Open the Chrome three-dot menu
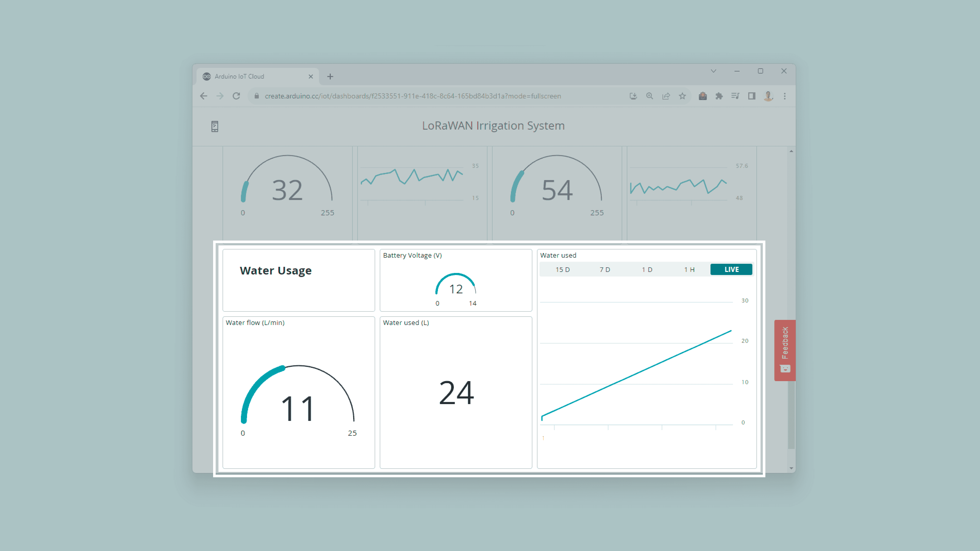The image size is (980, 551). pos(785,96)
